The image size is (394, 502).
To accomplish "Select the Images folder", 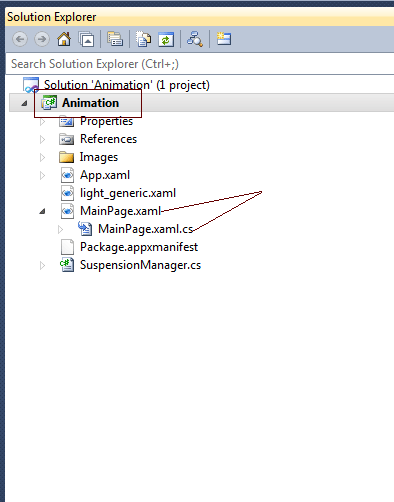I will tap(99, 157).
